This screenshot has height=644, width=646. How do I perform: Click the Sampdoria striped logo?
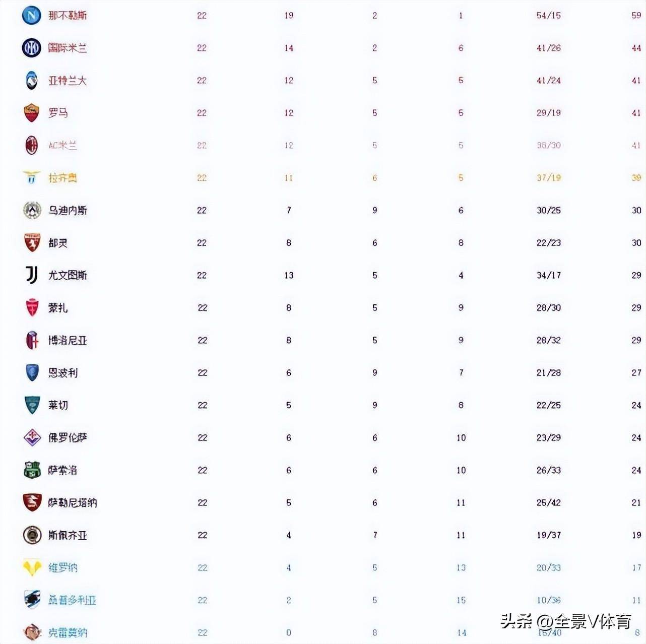[x=32, y=600]
